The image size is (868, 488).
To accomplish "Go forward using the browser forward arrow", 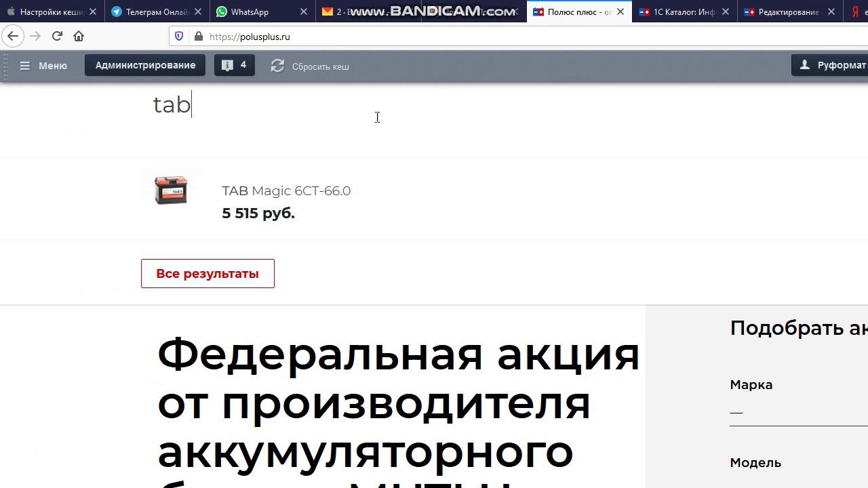I will click(35, 37).
